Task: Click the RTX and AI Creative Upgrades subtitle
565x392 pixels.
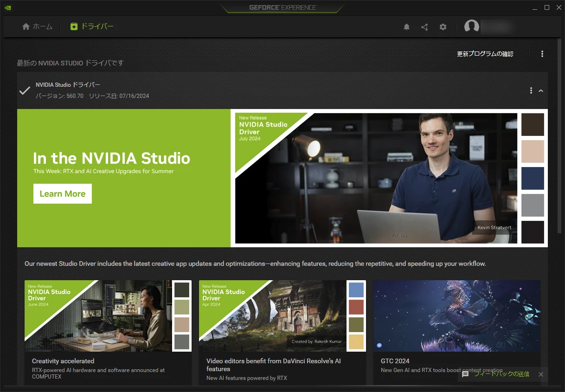Action: (x=103, y=171)
